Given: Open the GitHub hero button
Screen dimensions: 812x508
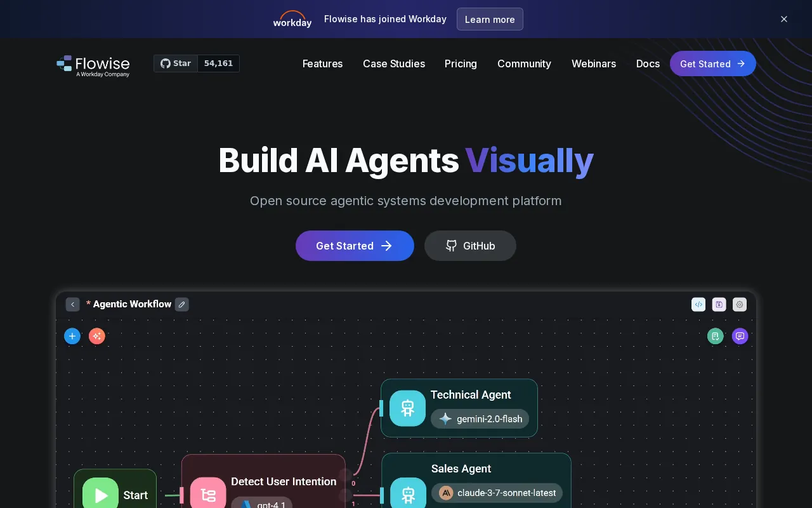Looking at the screenshot, I should point(470,246).
